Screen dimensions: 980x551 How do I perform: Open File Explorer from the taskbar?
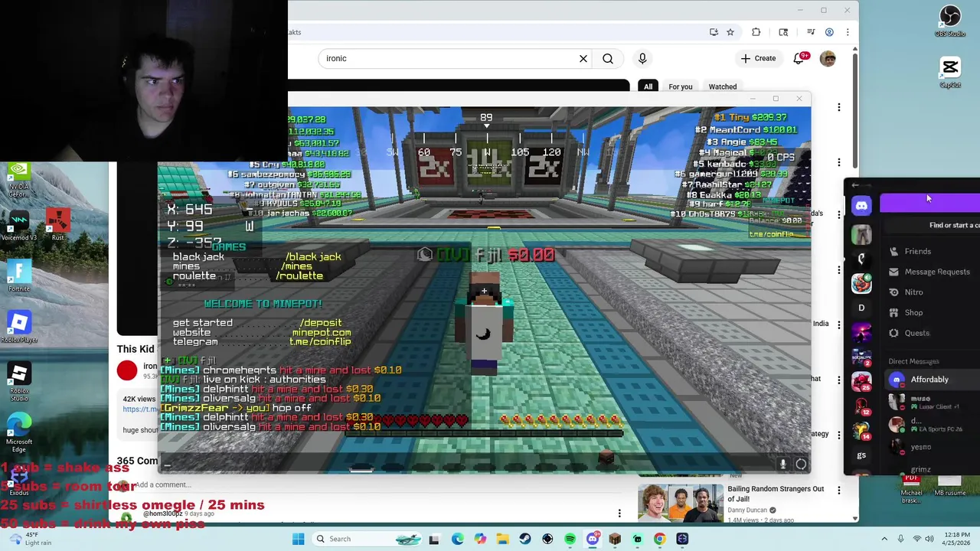(x=503, y=539)
